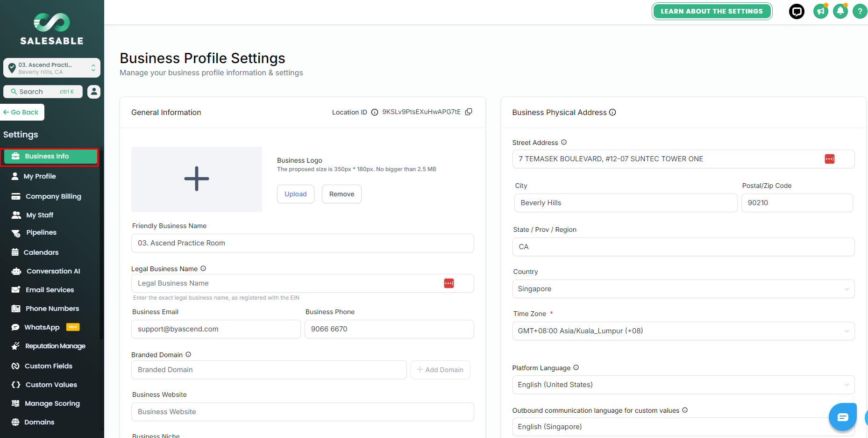Image resolution: width=868 pixels, height=438 pixels.
Task: Click the Street Address field
Action: [683, 159]
